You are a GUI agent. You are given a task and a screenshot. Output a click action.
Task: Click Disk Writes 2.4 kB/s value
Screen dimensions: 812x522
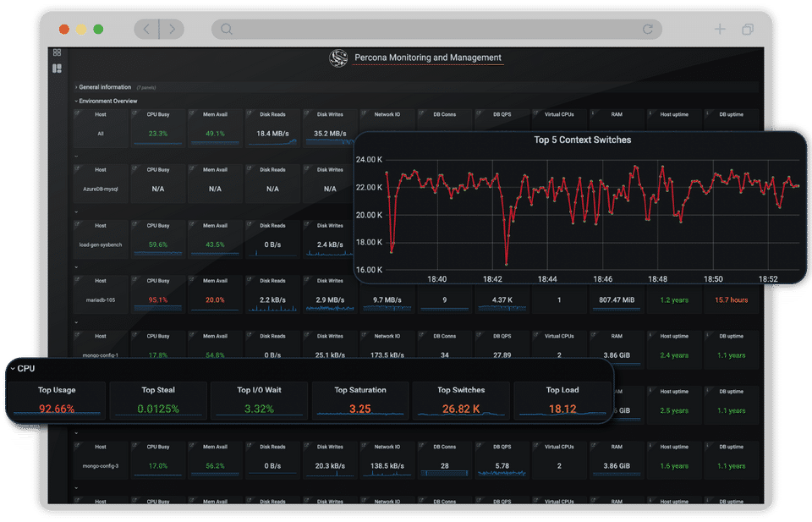click(x=330, y=245)
